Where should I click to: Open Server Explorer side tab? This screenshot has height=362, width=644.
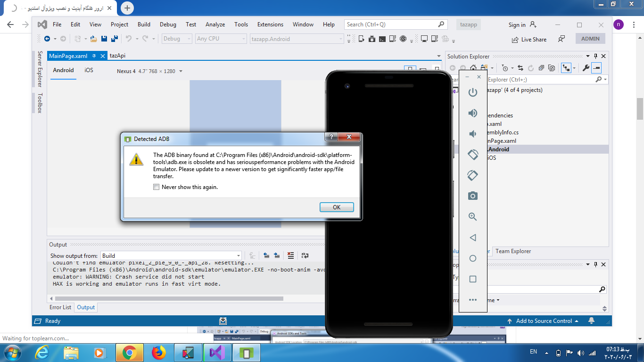pyautogui.click(x=40, y=69)
